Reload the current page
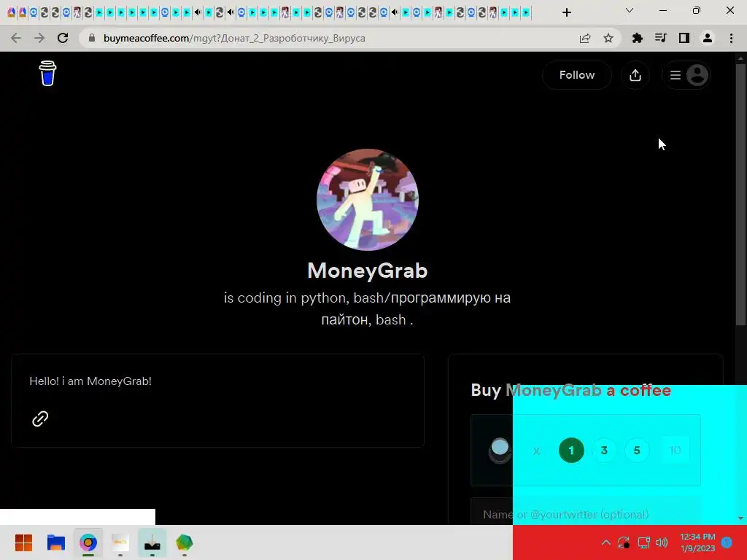The image size is (747, 560). pos(63,38)
